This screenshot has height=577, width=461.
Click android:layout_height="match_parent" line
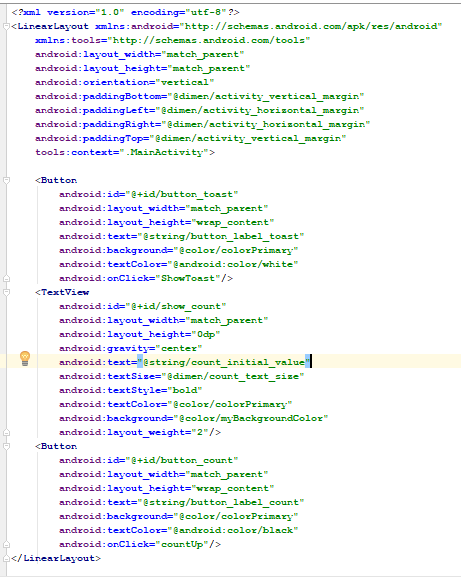142,68
